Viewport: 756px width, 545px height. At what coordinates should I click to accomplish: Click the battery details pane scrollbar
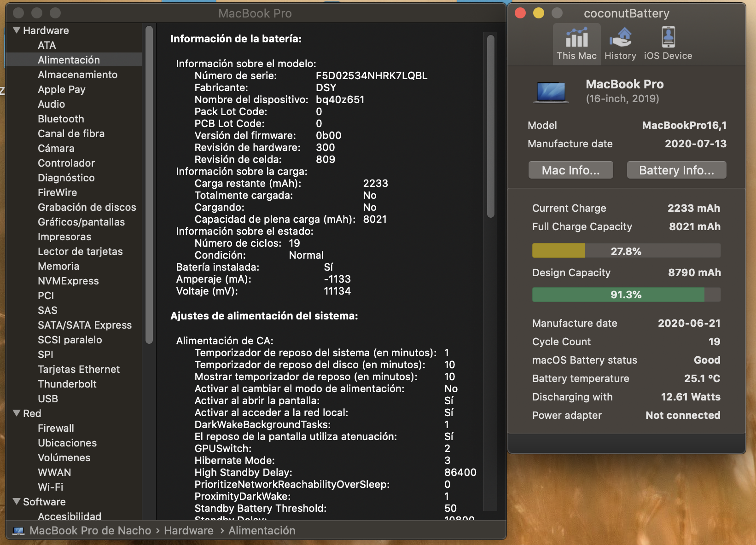point(491,125)
